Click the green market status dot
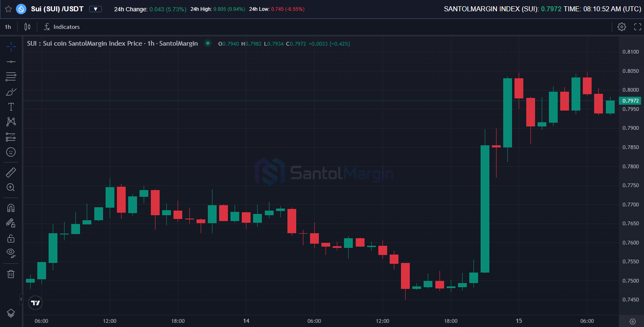Screen dimensions: 644x327 (x=208, y=43)
